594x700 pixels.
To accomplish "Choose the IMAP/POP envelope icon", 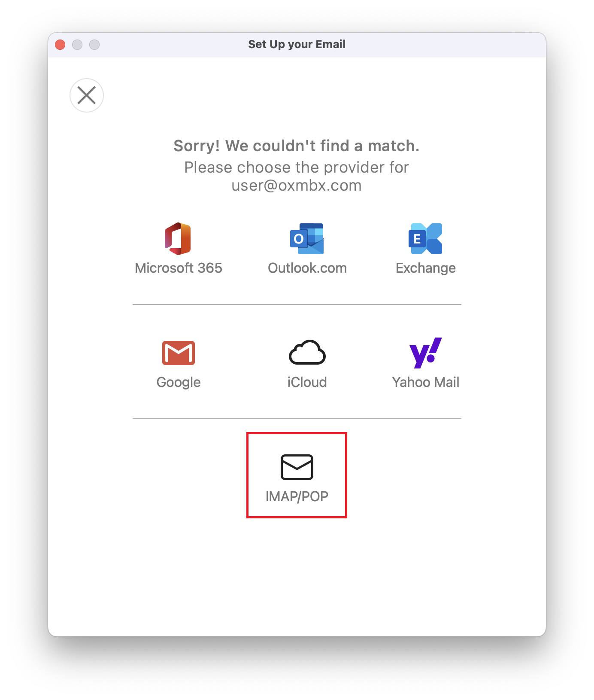I will pyautogui.click(x=297, y=467).
